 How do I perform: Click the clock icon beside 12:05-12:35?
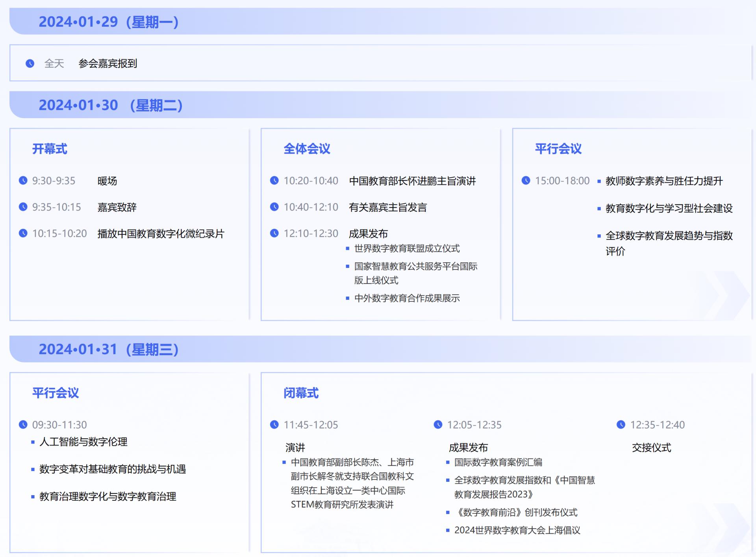tap(437, 425)
